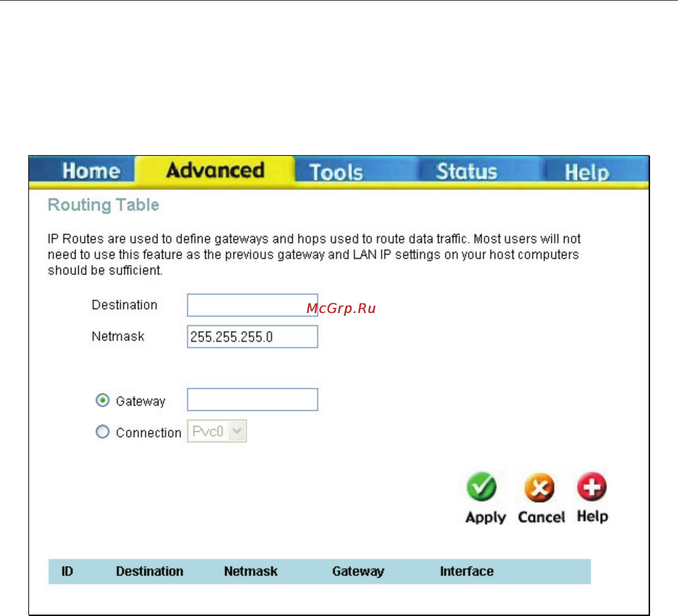
Task: Switch to the Advanced tab
Action: 215,171
